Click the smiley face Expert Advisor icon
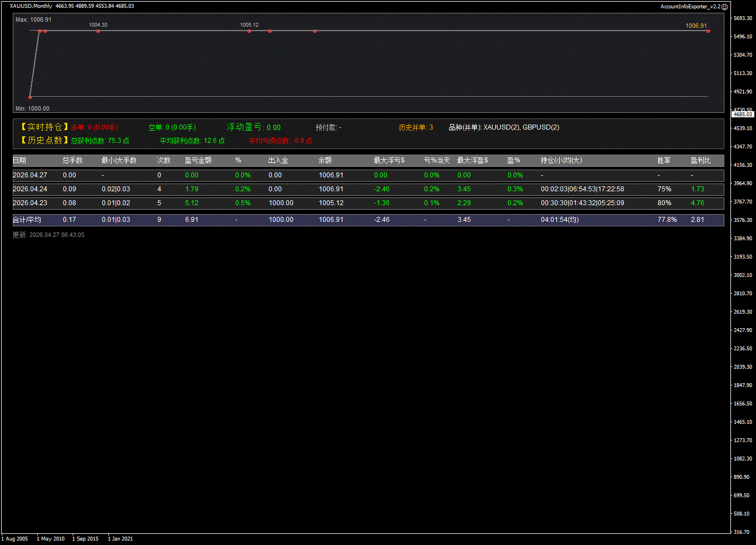 pos(724,7)
